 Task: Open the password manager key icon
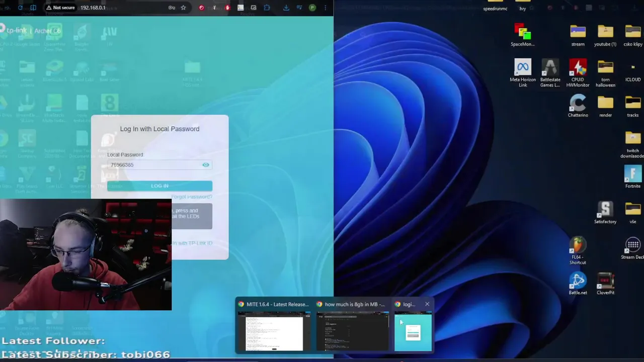coord(172,8)
